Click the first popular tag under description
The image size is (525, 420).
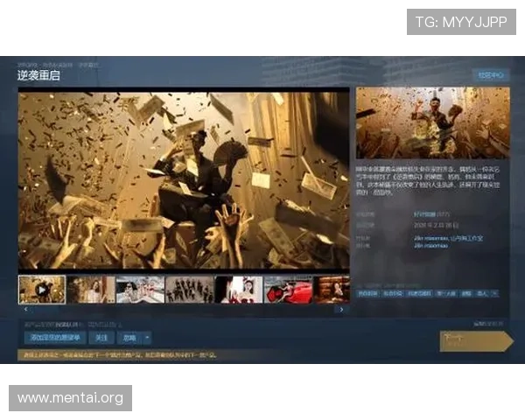(367, 293)
